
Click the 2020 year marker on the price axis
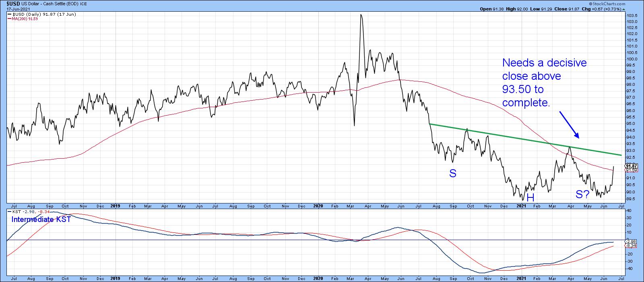pos(318,205)
